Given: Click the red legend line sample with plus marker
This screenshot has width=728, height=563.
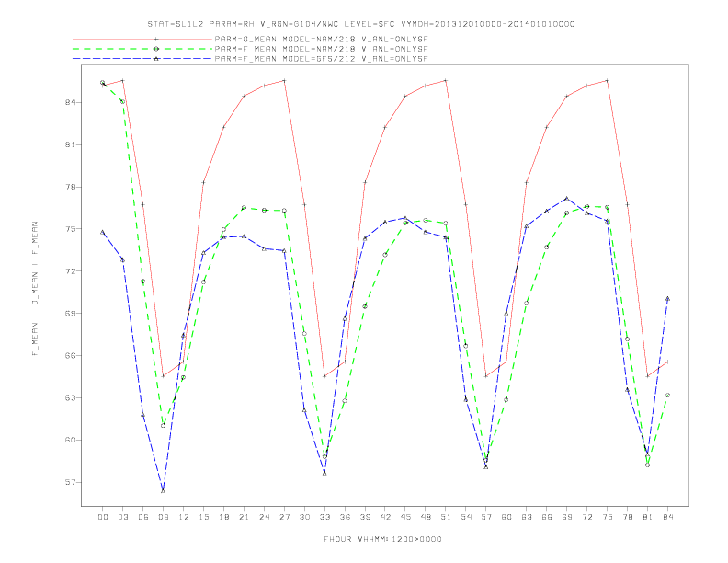Looking at the screenshot, I should tap(142, 39).
